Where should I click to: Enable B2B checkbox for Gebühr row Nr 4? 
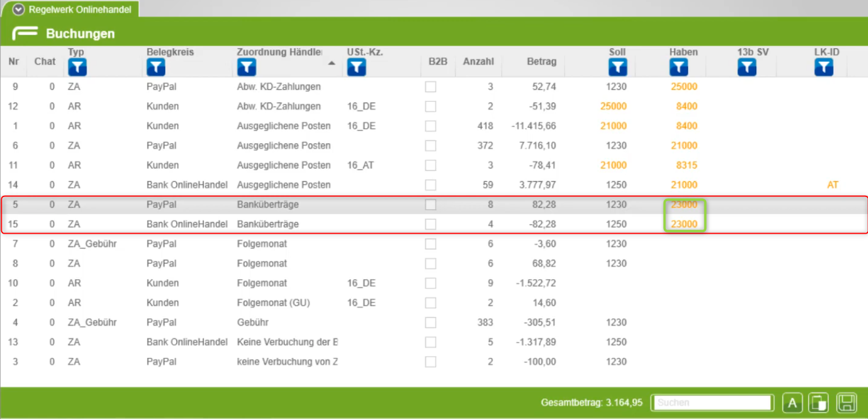click(x=430, y=322)
